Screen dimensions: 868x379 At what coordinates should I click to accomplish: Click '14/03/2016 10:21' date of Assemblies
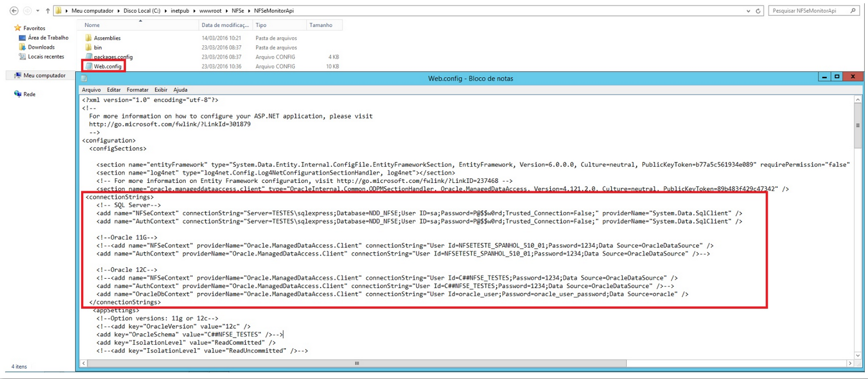pos(221,38)
